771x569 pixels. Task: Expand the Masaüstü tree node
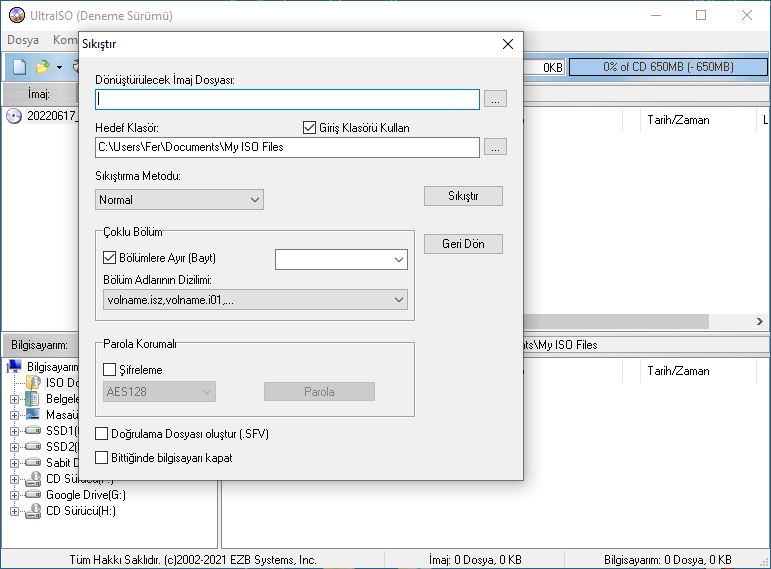(14, 415)
